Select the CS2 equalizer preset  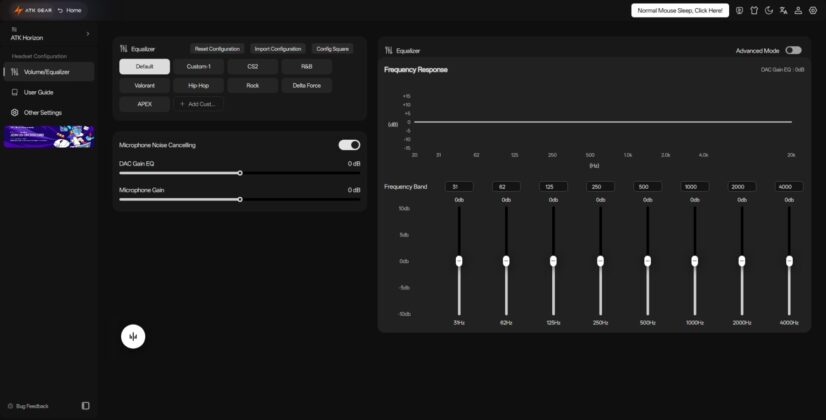(253, 66)
